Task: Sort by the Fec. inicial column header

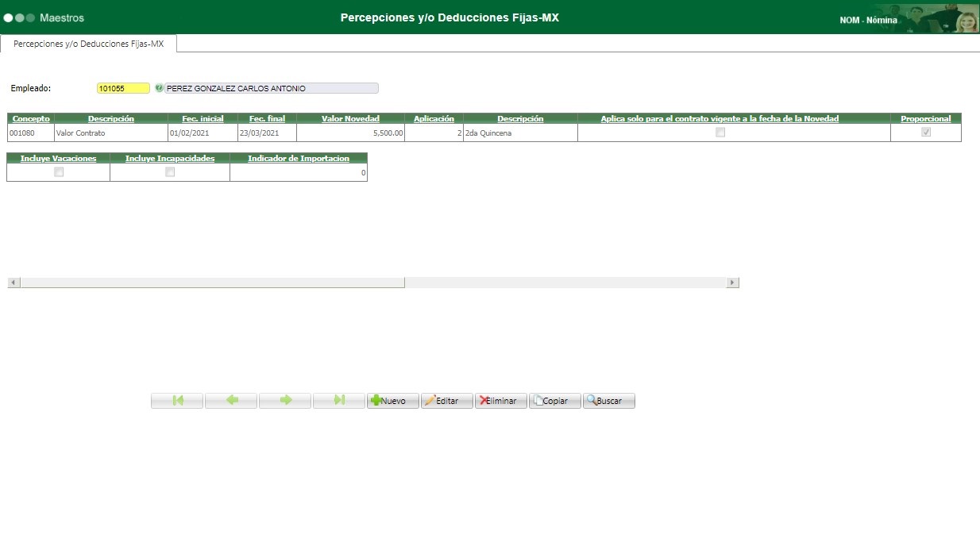Action: tap(203, 118)
